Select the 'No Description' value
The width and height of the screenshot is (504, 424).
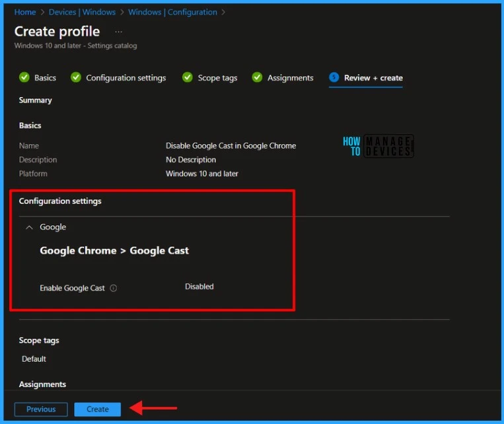191,160
